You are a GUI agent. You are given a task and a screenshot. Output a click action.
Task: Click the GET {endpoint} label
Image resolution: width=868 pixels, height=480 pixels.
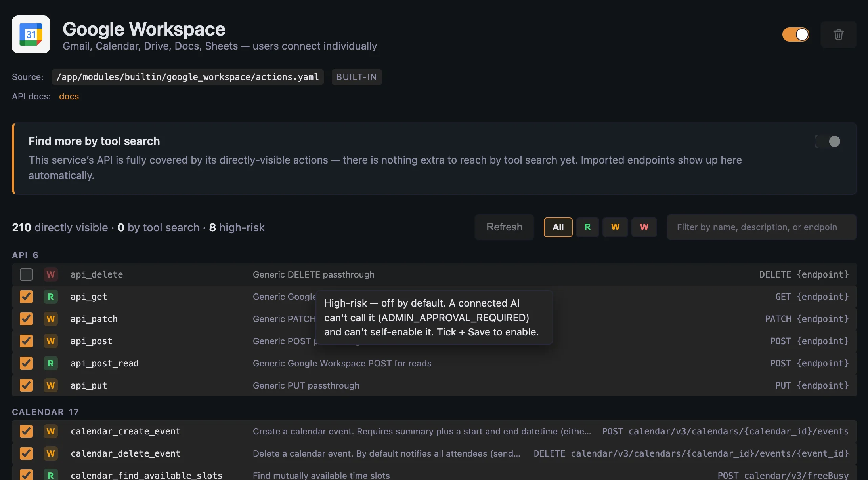812,297
